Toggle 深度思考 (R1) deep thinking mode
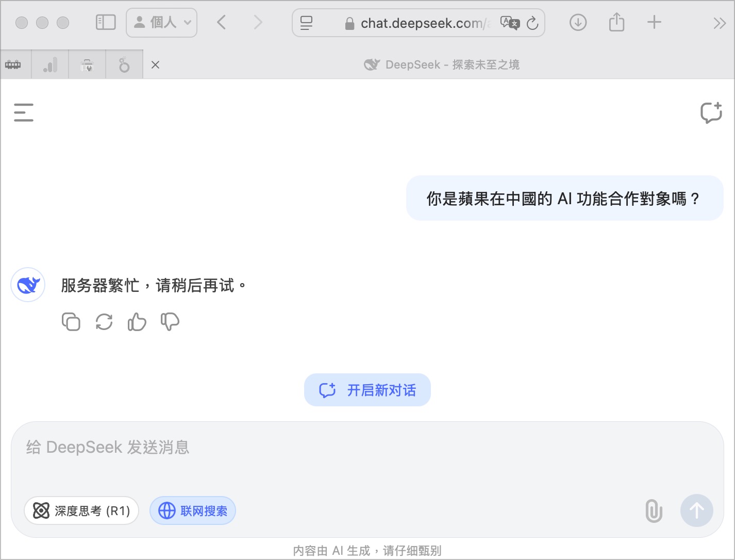The height and width of the screenshot is (560, 735). click(x=81, y=510)
